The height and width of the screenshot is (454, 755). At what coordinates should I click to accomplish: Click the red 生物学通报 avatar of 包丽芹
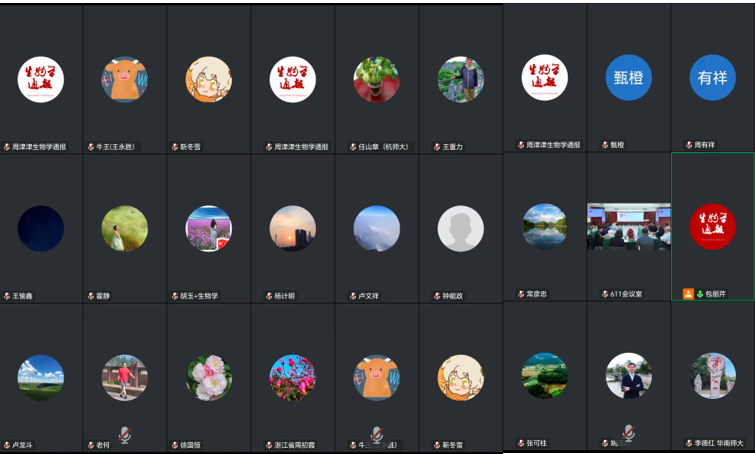pos(712,226)
